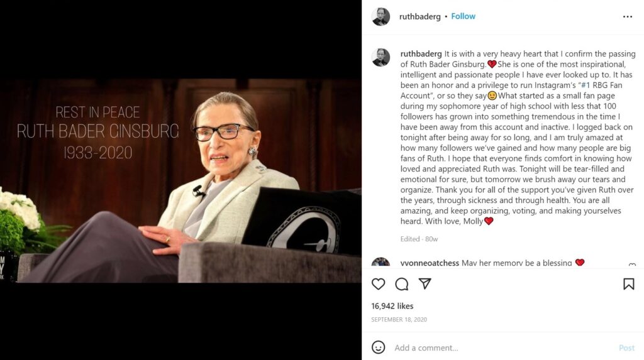
Task: Open the ruthbaderg username in caption
Action: 421,54
